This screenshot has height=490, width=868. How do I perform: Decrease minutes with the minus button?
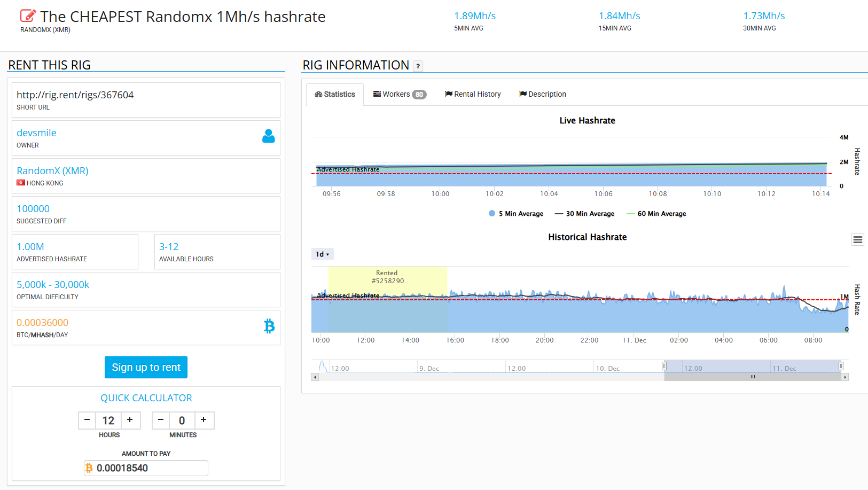[161, 420]
